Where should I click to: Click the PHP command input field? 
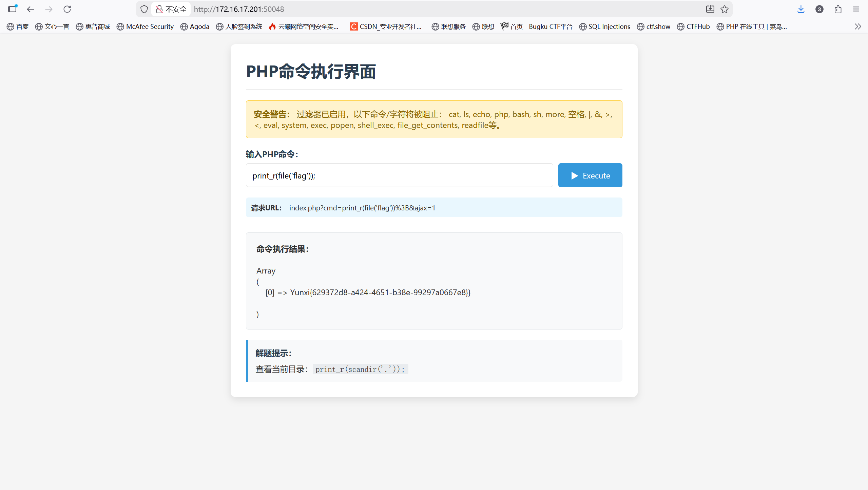point(399,175)
